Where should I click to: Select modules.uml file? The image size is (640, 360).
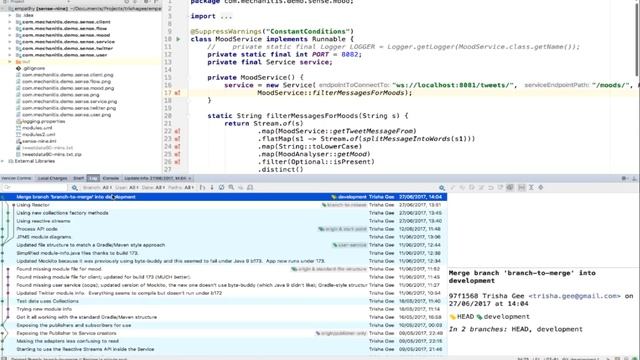point(35,128)
